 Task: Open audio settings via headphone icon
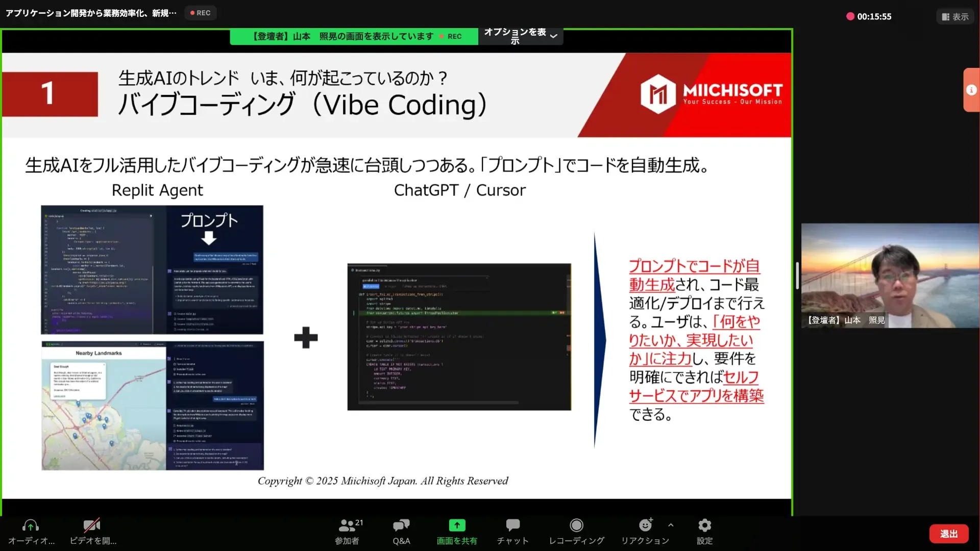coord(31,525)
